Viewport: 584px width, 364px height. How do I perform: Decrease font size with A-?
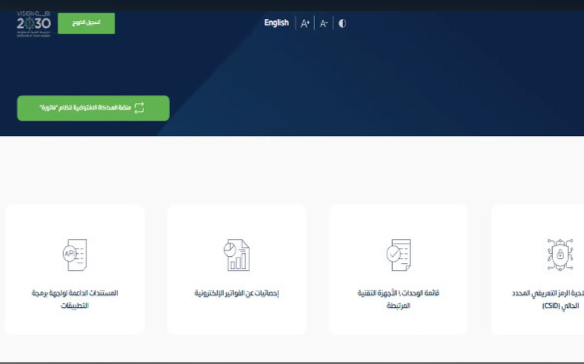click(x=324, y=23)
